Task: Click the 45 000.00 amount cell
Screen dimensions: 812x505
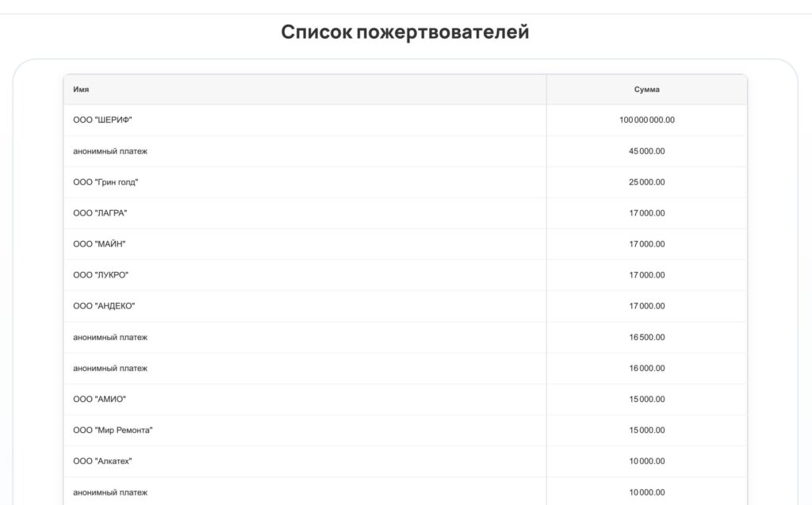Action: (x=647, y=151)
